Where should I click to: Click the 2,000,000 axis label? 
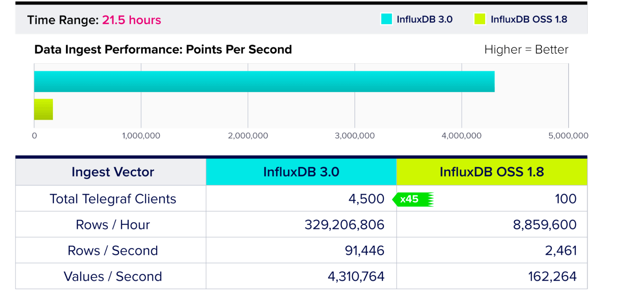click(x=248, y=136)
